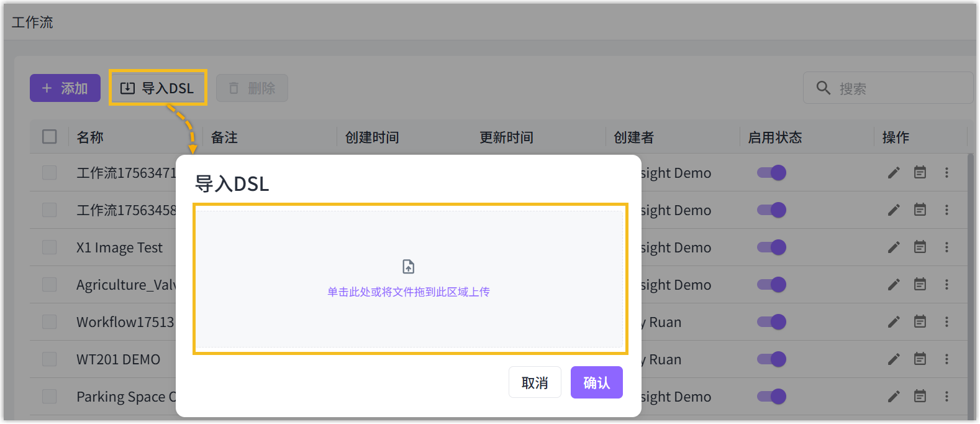Viewport: 980px width, 424px height.
Task: Toggle enable switch for X1 Image Test
Action: (x=771, y=247)
